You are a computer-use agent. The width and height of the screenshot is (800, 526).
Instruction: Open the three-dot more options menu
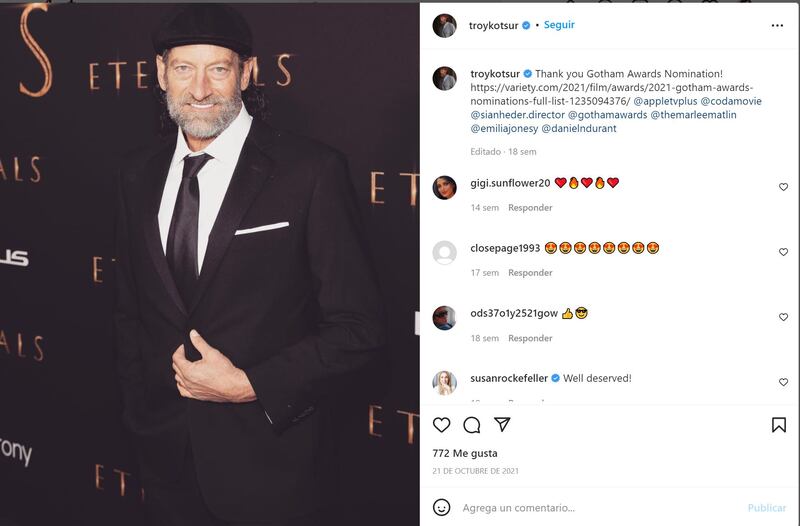[x=777, y=26]
